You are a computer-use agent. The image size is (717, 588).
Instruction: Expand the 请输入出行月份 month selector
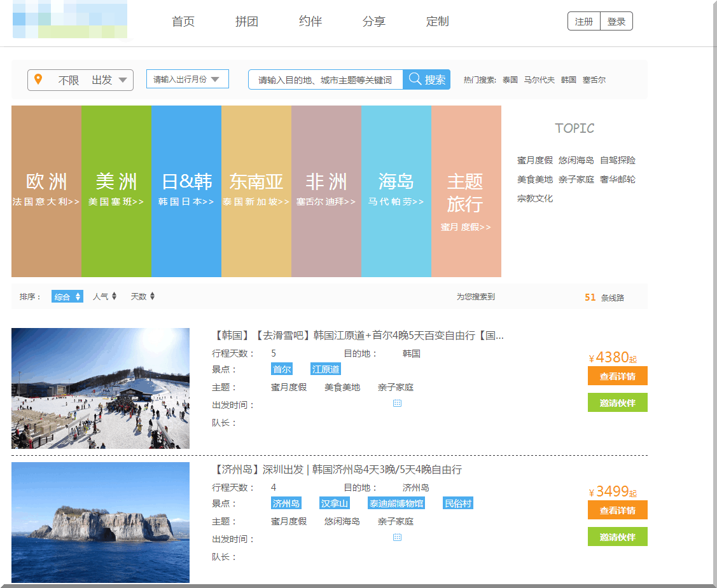tap(187, 79)
